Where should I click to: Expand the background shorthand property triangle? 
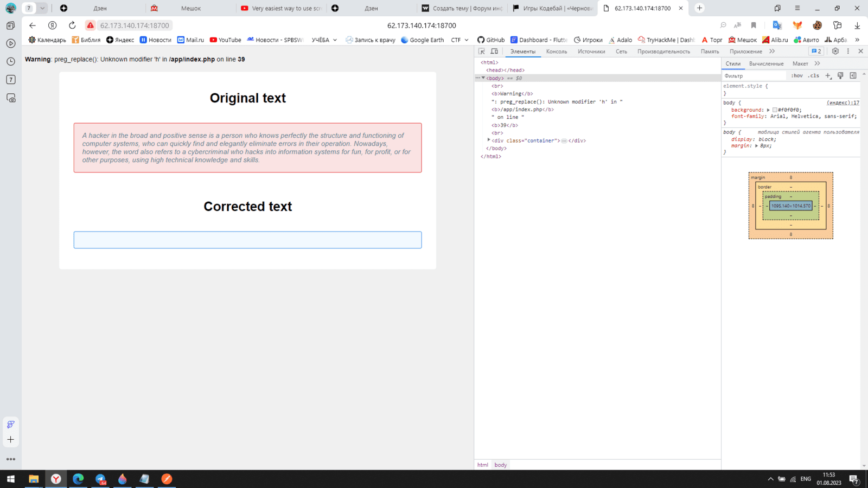pos(768,110)
